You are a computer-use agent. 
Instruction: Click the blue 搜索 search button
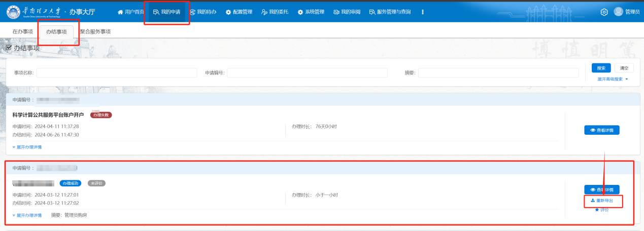click(x=601, y=68)
